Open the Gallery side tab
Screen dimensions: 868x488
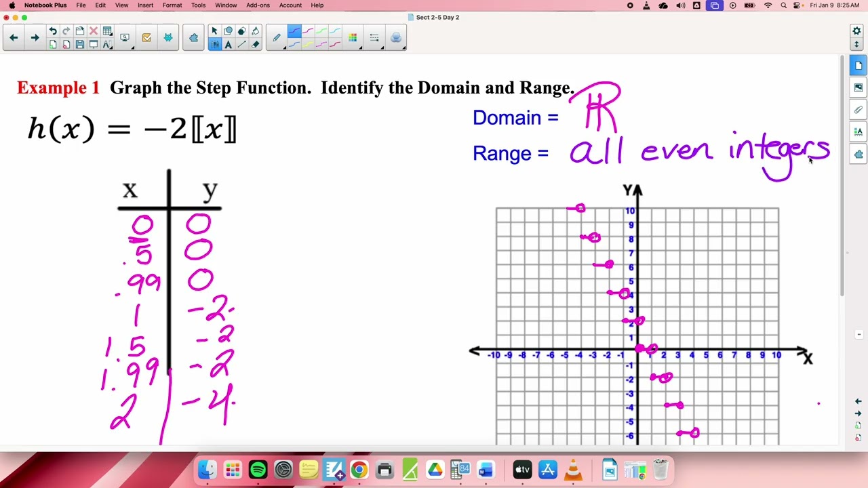[859, 87]
